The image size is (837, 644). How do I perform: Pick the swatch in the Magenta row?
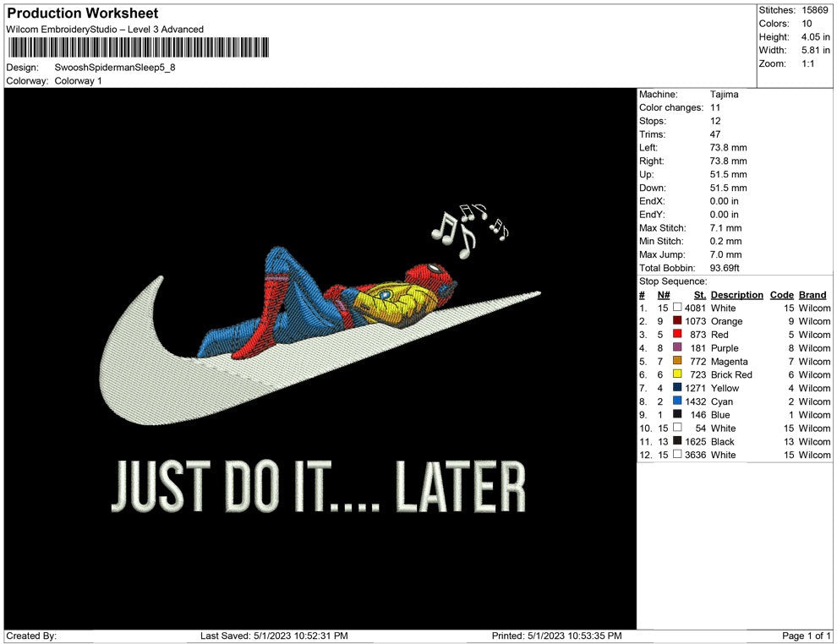677,361
